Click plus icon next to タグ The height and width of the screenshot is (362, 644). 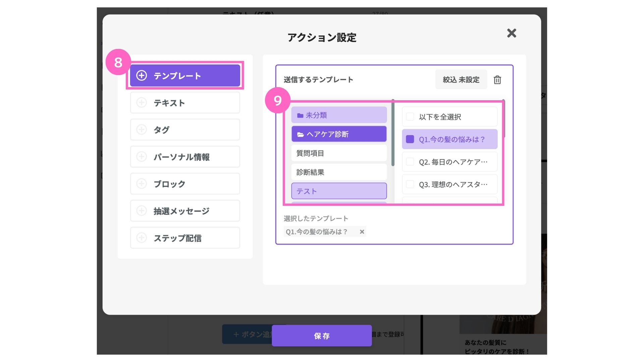click(142, 130)
